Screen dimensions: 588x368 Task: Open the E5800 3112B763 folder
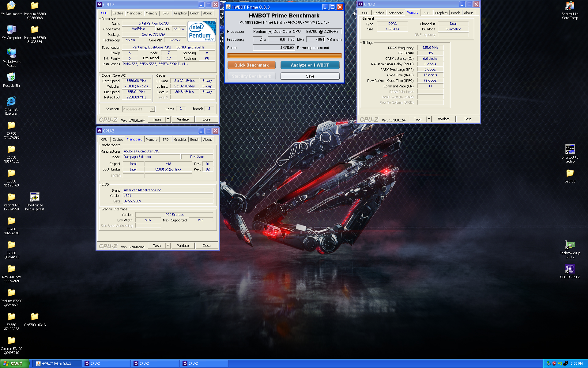click(11, 178)
